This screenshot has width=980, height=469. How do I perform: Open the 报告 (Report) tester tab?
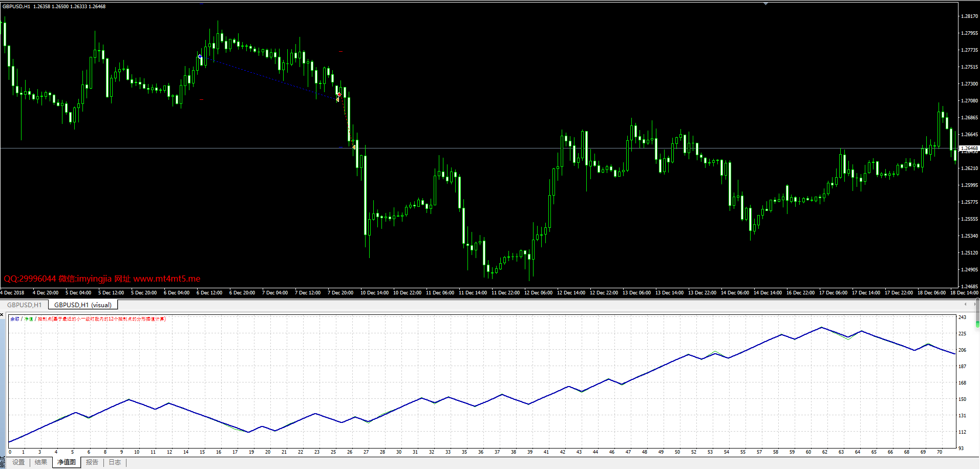pos(92,462)
